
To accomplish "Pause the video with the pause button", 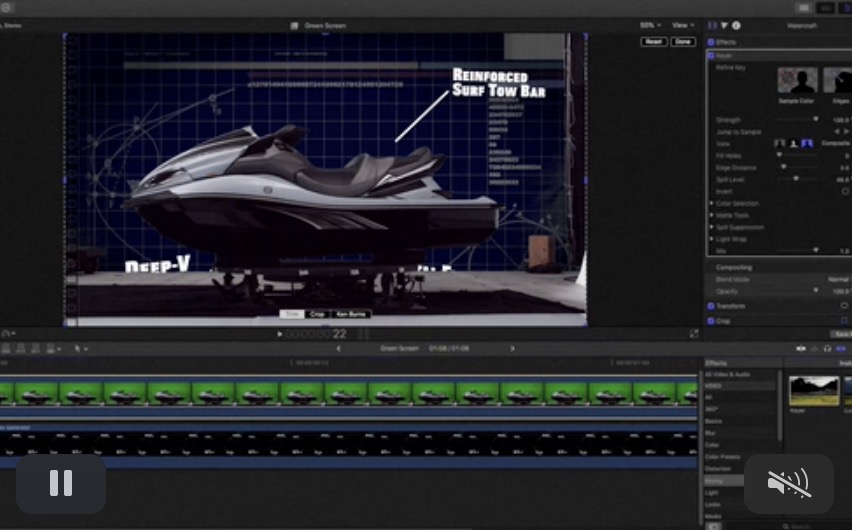I will [61, 484].
